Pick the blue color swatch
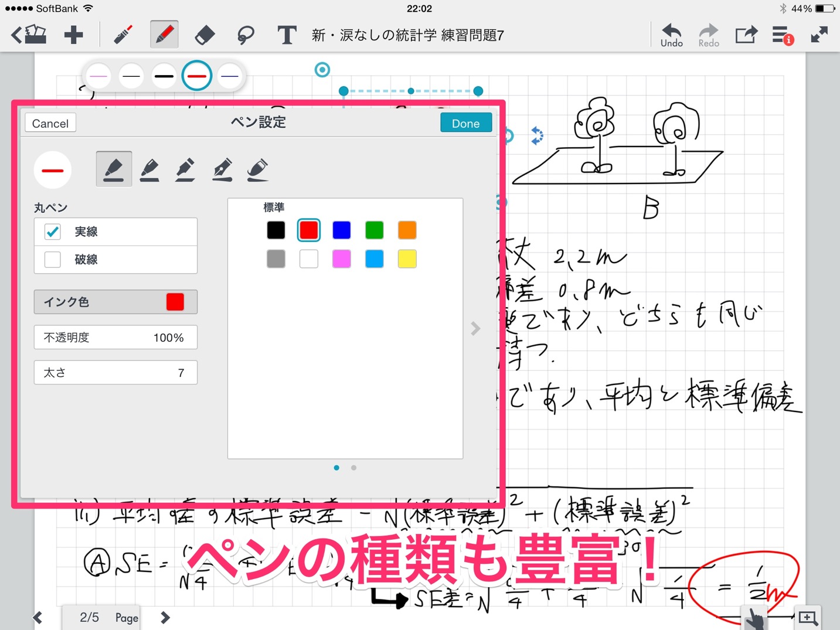The image size is (840, 630). [x=341, y=230]
